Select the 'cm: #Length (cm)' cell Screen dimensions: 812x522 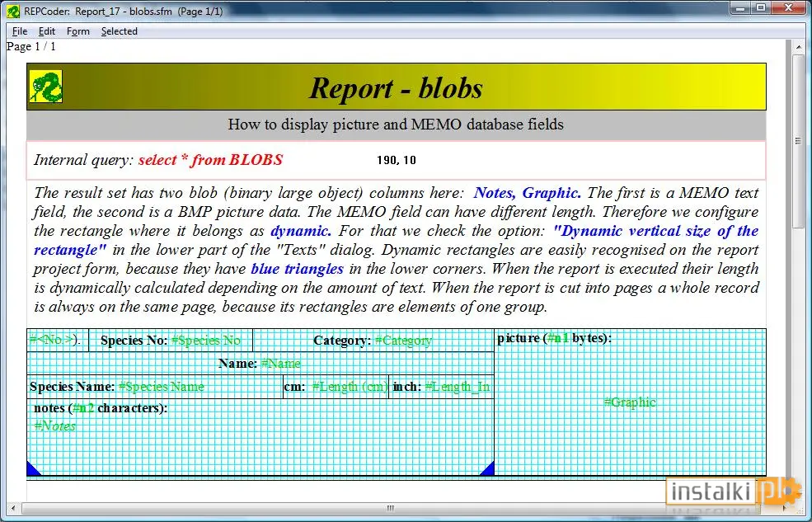[336, 386]
